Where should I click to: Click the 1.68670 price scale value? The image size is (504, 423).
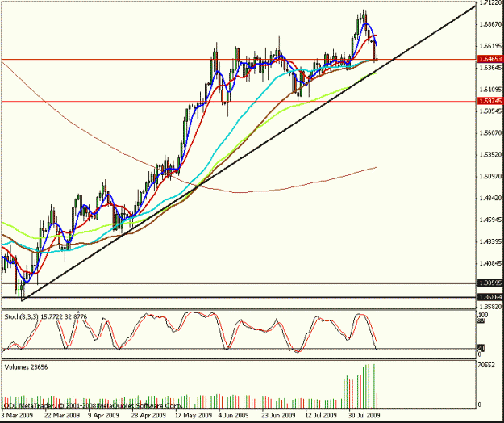[489, 24]
